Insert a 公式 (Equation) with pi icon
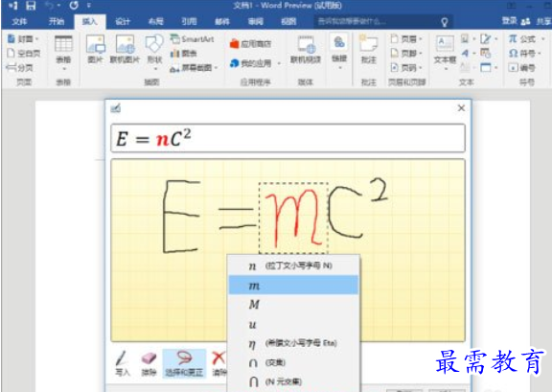Screen dimensions: 552x392 526,38
